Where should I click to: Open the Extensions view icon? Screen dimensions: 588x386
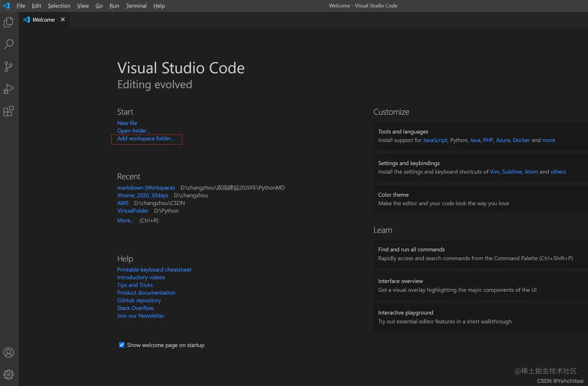9,112
